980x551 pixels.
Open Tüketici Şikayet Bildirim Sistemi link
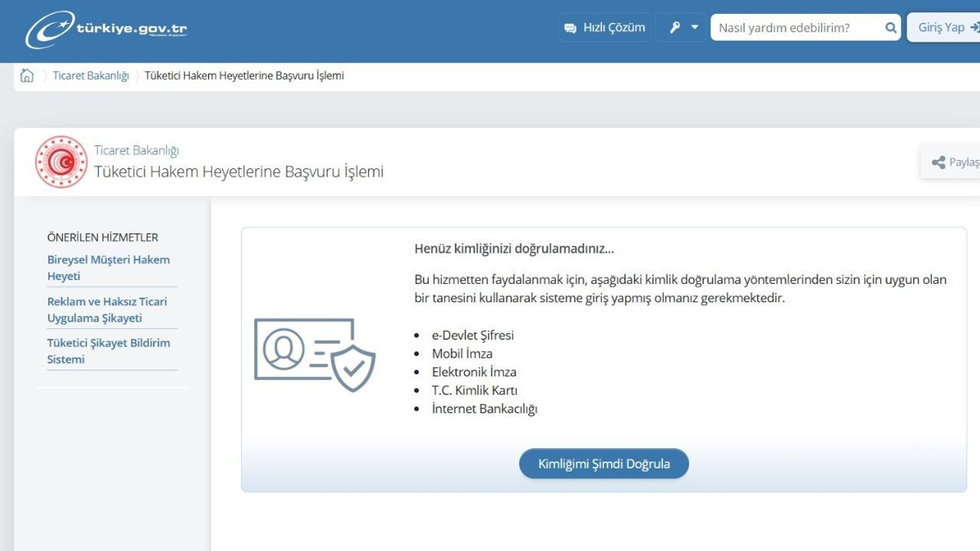pyautogui.click(x=109, y=351)
